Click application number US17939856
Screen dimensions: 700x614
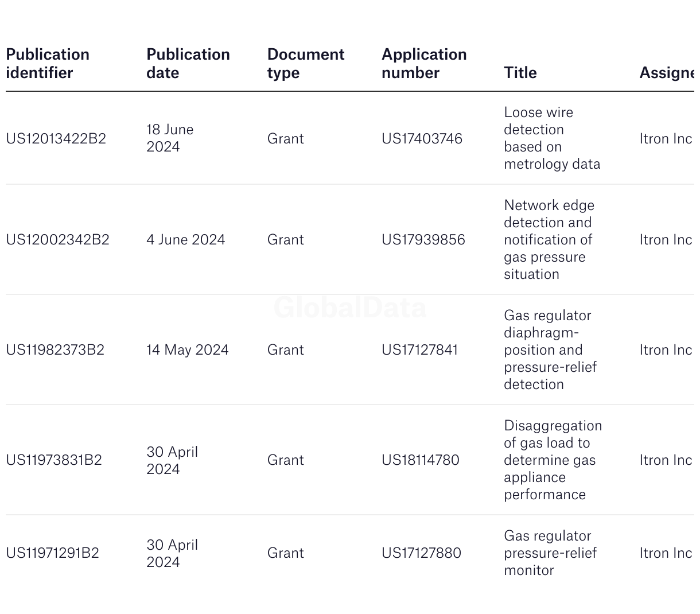coord(423,240)
